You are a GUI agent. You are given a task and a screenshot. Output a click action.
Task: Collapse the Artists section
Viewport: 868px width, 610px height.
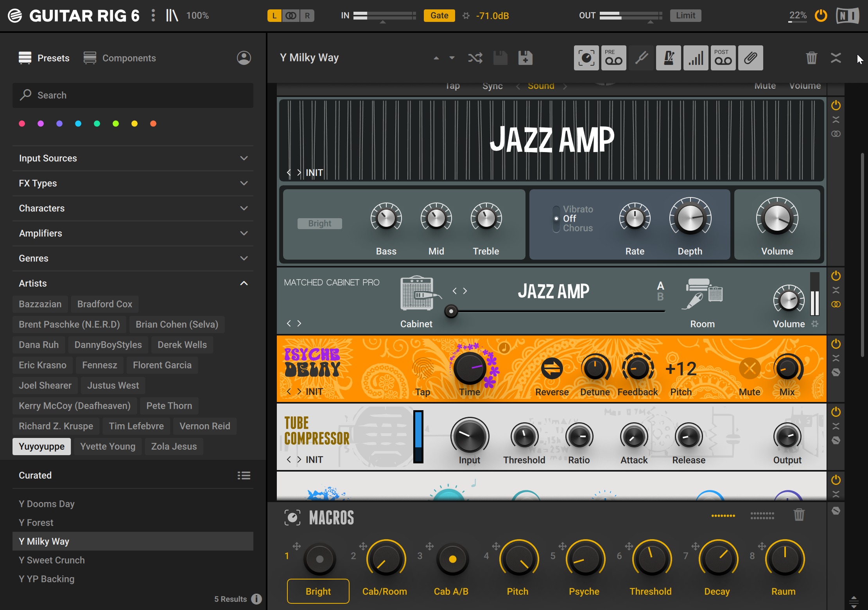click(133, 283)
